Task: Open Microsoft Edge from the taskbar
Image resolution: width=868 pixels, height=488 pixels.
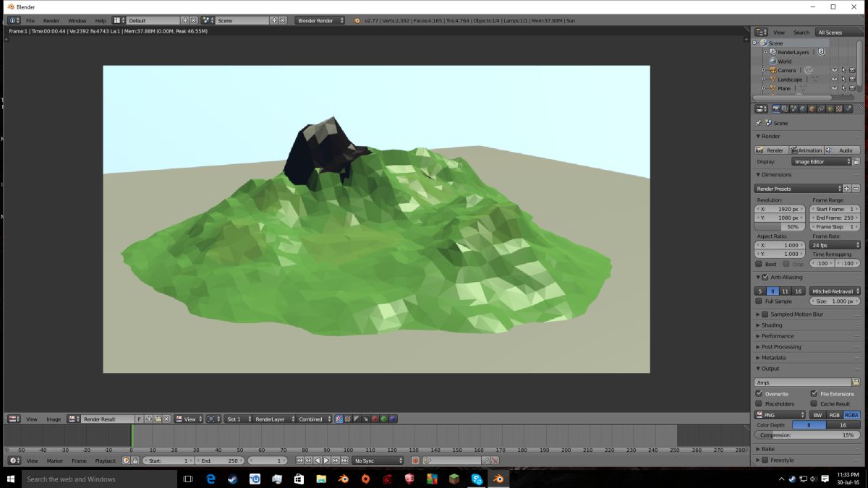Action: click(210, 479)
